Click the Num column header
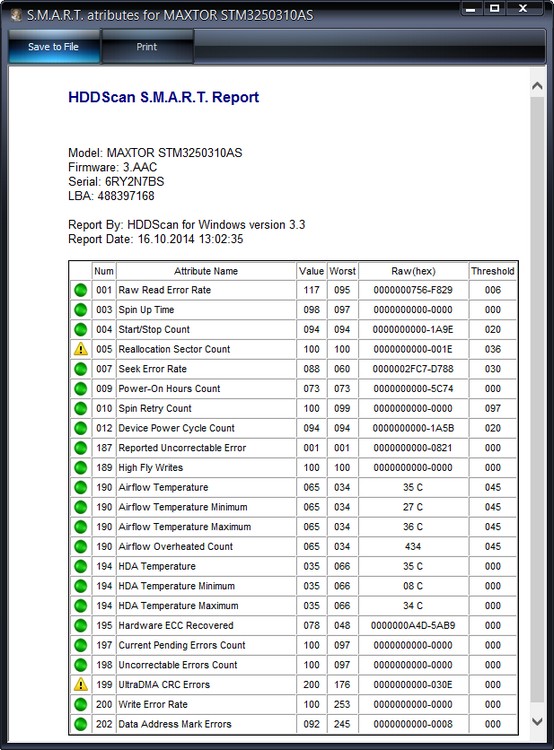The height and width of the screenshot is (750, 554). (x=104, y=271)
